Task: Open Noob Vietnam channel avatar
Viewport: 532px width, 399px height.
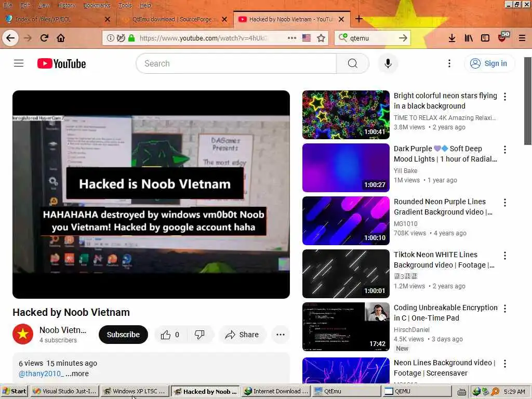Action: (x=23, y=334)
